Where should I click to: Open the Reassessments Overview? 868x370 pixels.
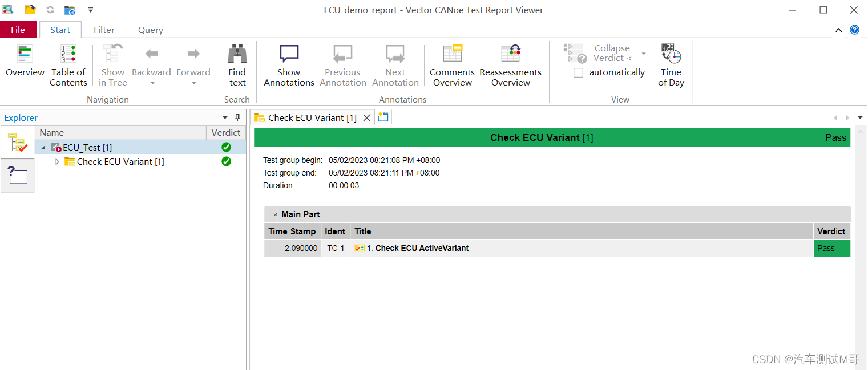(x=510, y=63)
